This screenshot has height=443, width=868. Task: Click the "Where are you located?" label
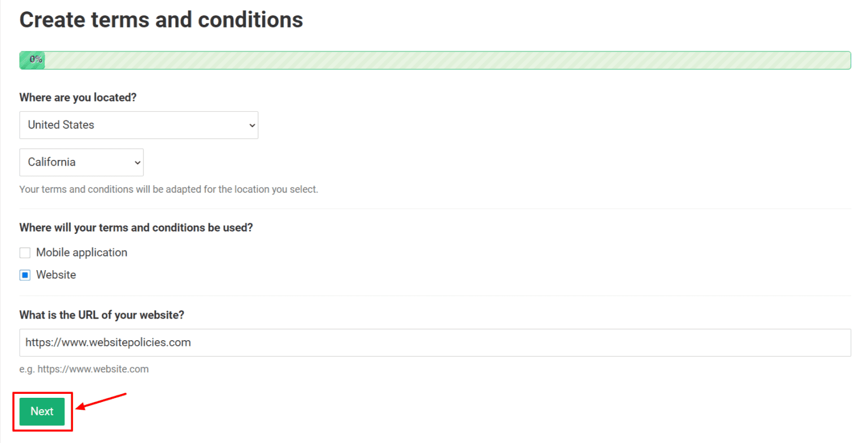[77, 97]
